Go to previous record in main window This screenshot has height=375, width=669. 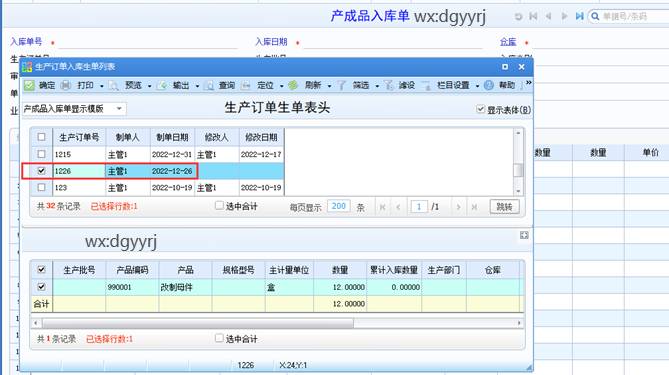pyautogui.click(x=549, y=16)
